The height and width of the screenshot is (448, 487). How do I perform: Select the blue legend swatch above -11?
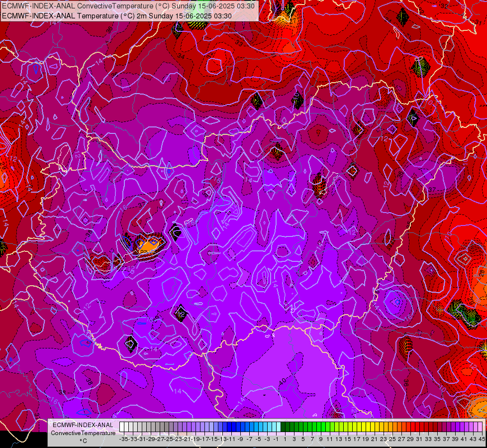point(229,427)
